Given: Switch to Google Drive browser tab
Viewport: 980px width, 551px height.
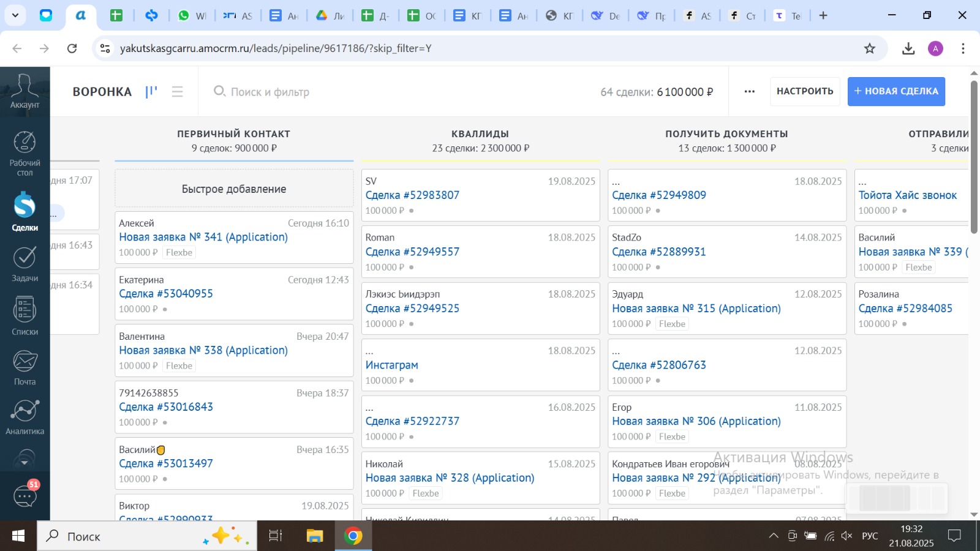Looking at the screenshot, I should click(331, 15).
